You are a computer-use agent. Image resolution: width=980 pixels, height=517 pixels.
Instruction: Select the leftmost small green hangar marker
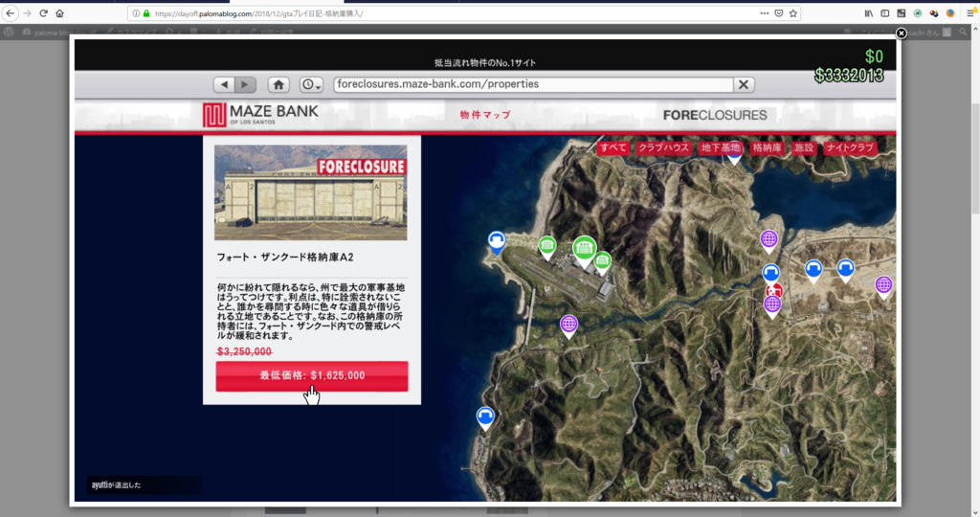point(547,248)
